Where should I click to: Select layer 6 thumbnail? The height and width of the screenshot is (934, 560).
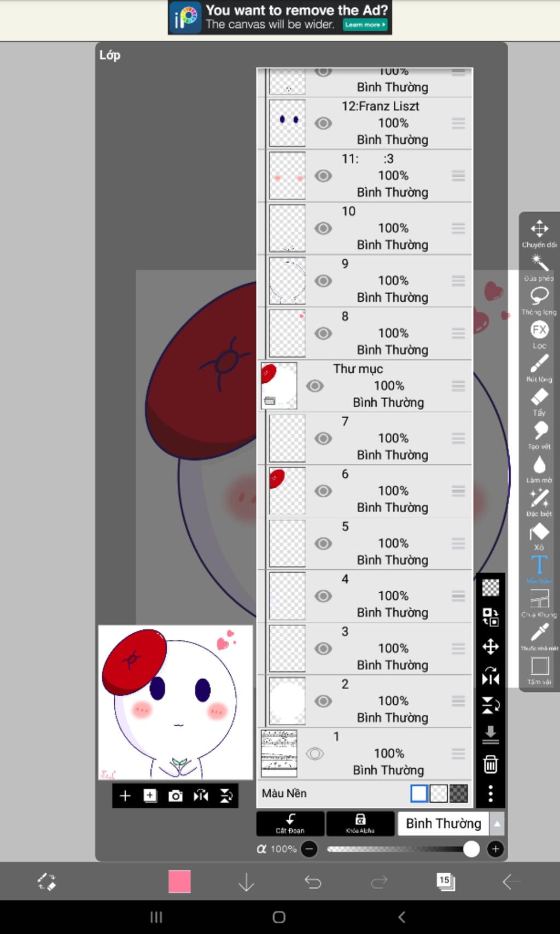coord(287,491)
